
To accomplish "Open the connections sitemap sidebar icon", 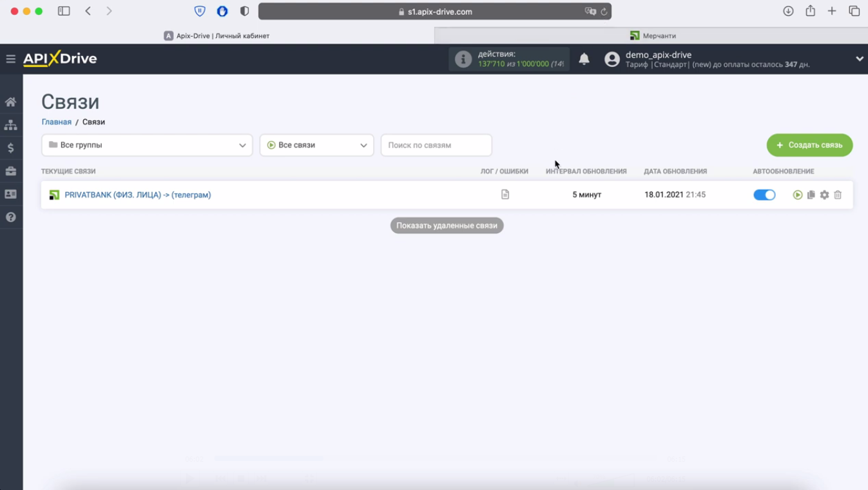I will (x=11, y=125).
